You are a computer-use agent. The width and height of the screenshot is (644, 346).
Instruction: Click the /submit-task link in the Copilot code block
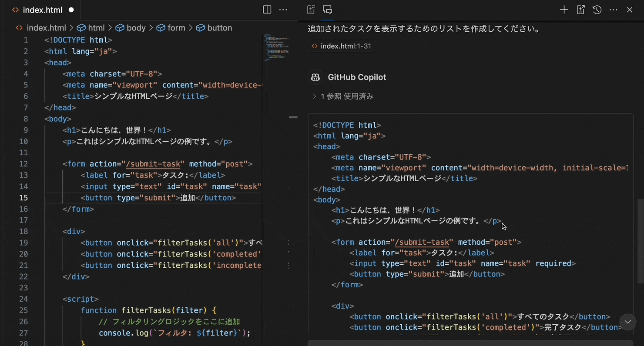(422, 242)
